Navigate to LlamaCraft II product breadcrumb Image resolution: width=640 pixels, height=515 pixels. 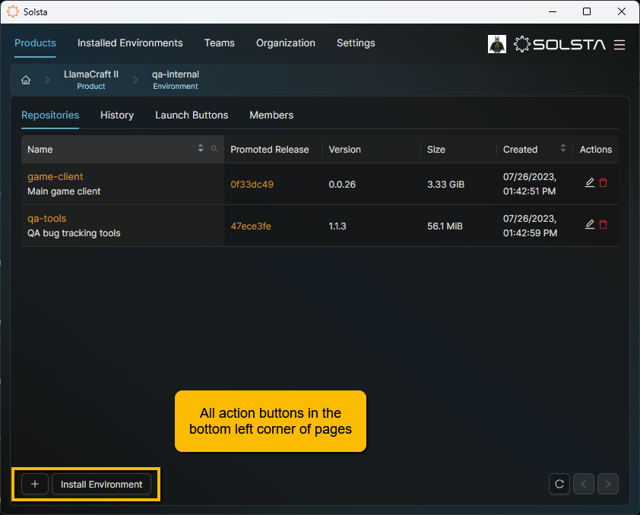pyautogui.click(x=91, y=80)
